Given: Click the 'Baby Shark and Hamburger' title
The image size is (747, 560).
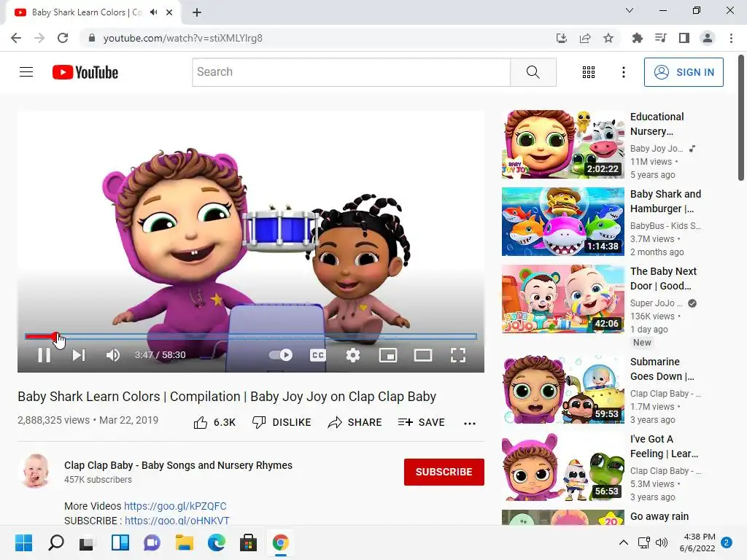Looking at the screenshot, I should point(665,201).
